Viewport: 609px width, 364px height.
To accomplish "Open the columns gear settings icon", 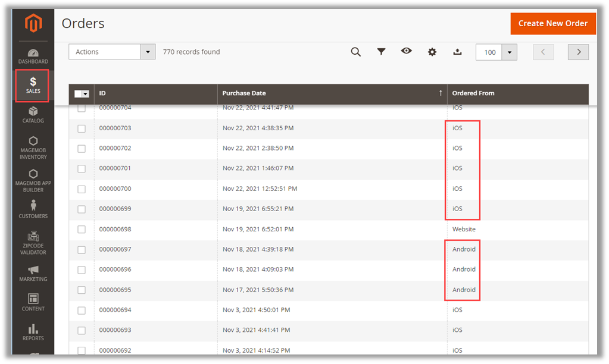I will click(432, 52).
